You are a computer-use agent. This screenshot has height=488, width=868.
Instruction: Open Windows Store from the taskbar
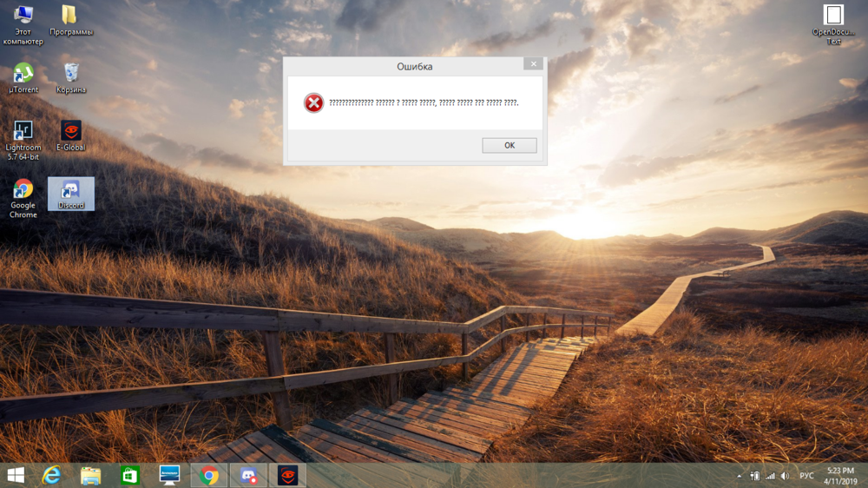130,475
